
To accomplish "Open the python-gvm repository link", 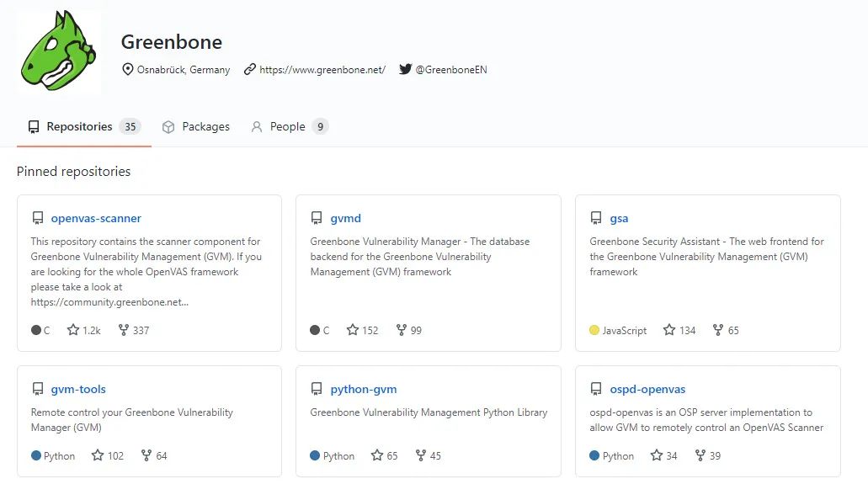I will click(363, 389).
